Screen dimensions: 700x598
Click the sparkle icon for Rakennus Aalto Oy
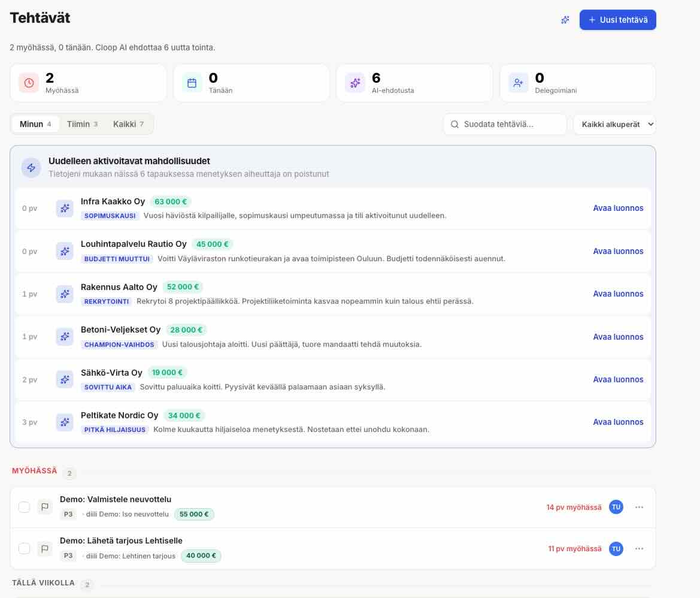click(65, 294)
